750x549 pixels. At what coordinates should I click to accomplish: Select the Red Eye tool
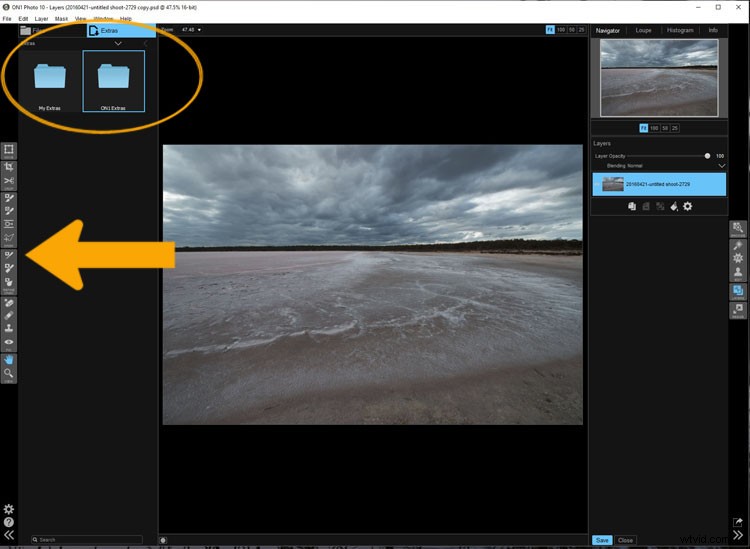pos(9,342)
